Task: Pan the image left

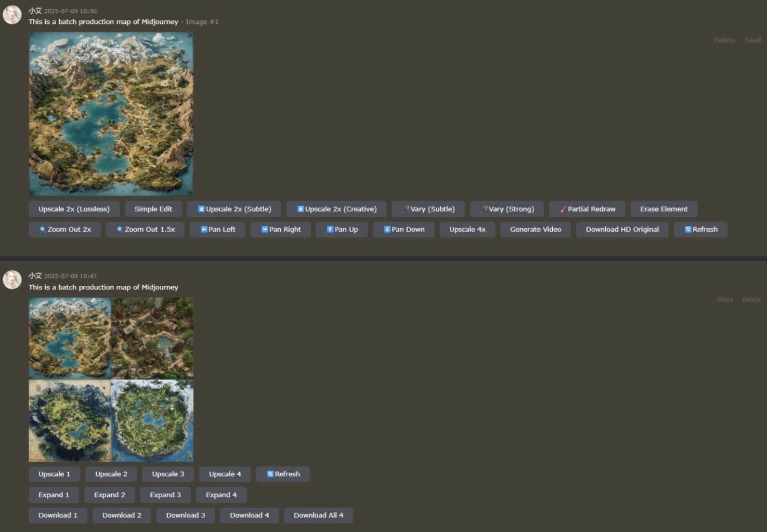Action: click(217, 229)
